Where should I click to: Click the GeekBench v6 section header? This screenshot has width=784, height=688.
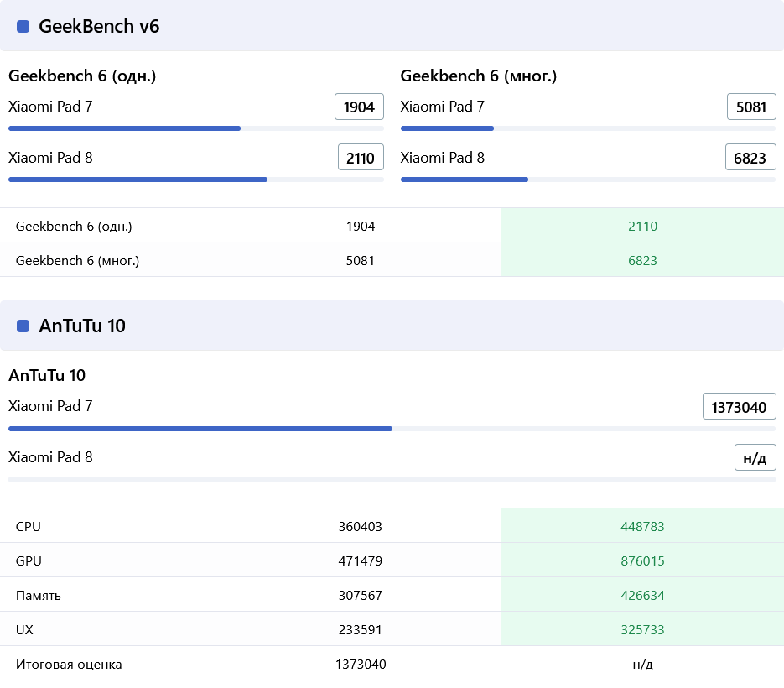[392, 25]
